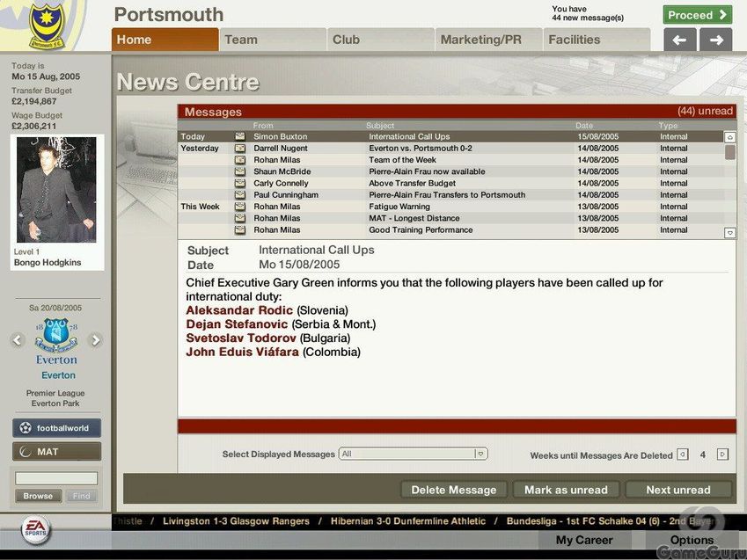
Task: Select message "Everton vs. Portsmouth 0-2"
Action: [x=421, y=148]
